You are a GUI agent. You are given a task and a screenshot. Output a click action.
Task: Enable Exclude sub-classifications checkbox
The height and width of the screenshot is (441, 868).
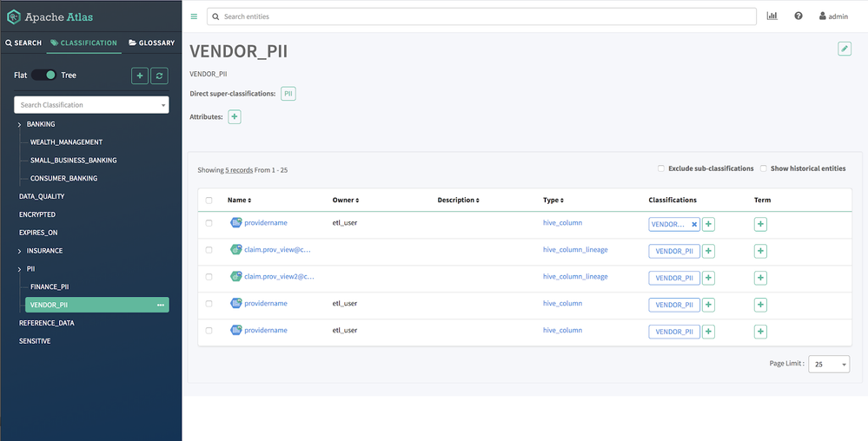tap(661, 168)
